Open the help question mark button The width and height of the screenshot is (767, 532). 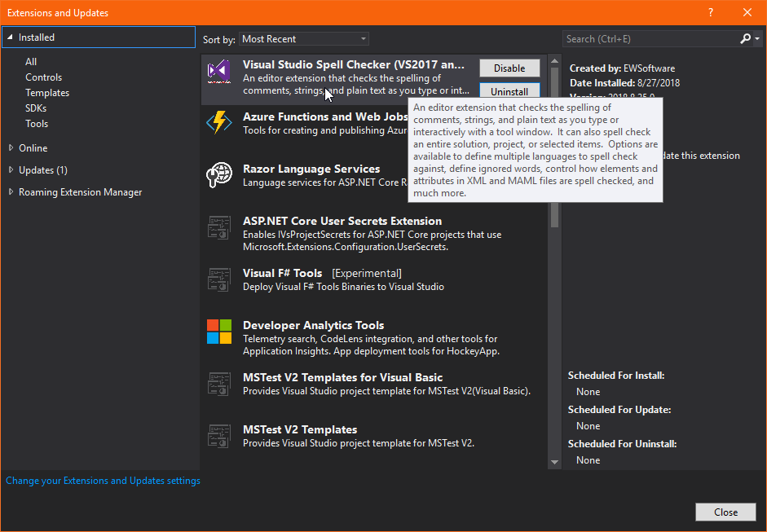pyautogui.click(x=711, y=13)
